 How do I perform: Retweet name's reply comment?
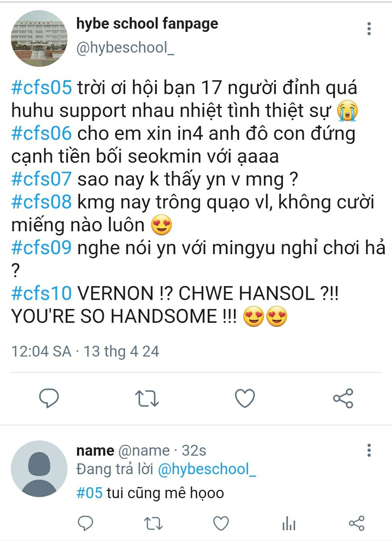tap(153, 524)
